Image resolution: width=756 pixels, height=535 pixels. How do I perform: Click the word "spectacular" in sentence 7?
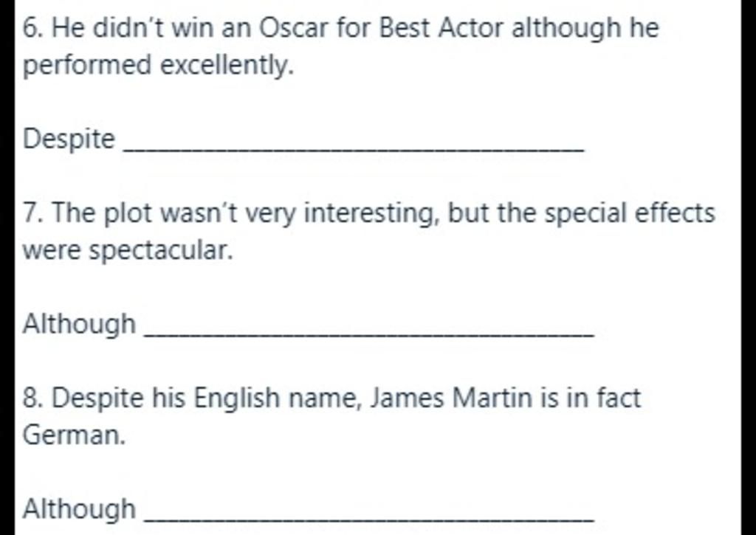coord(160,252)
